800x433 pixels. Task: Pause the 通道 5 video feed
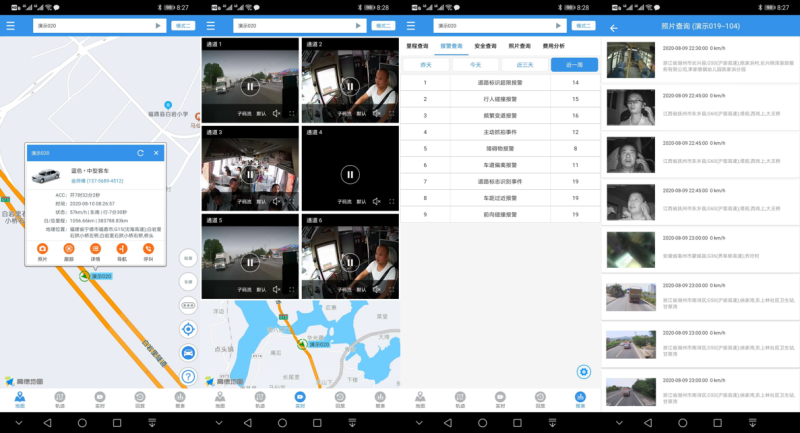(x=250, y=263)
